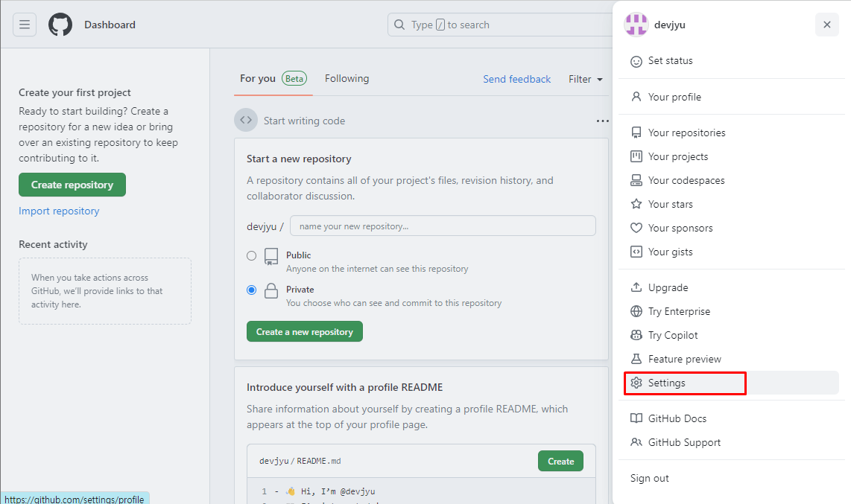
Task: Click the person icon beside Your profile
Action: tap(636, 97)
